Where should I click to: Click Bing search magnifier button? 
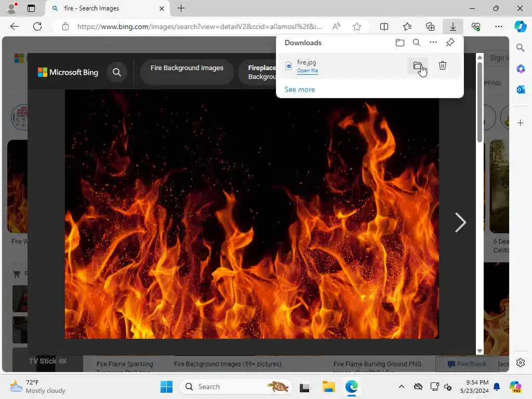pyautogui.click(x=117, y=72)
